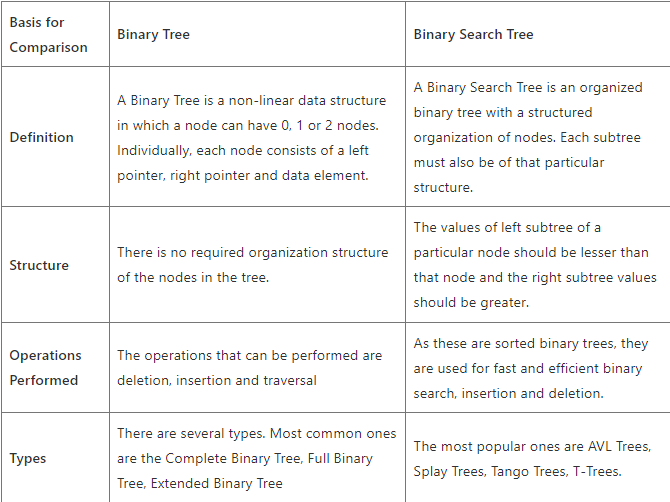The image size is (670, 502).
Task: Select the "Operations Performed" row label
Action: tap(46, 367)
